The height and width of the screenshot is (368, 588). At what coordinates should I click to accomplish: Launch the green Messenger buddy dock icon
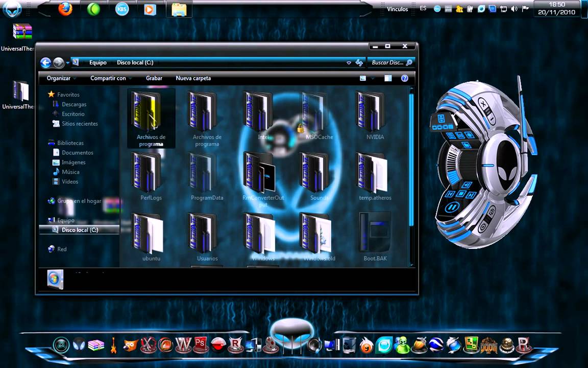point(402,344)
